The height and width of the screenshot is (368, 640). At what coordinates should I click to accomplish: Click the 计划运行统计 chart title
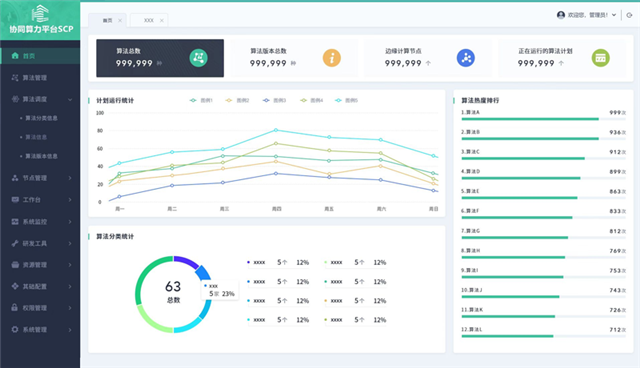115,100
